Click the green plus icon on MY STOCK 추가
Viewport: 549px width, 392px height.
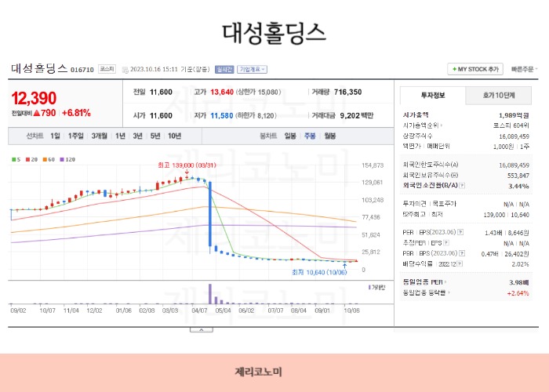tap(454, 69)
